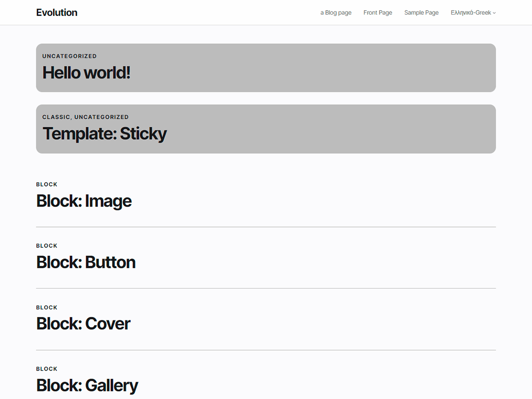
Task: Open the 'Template: Sticky' post
Action: (x=105, y=133)
